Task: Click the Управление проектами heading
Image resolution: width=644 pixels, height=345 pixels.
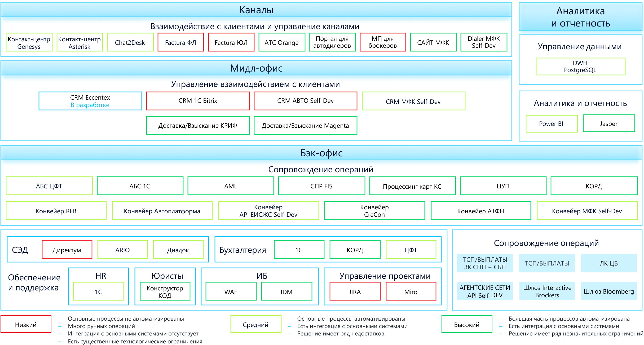Action: (385, 276)
